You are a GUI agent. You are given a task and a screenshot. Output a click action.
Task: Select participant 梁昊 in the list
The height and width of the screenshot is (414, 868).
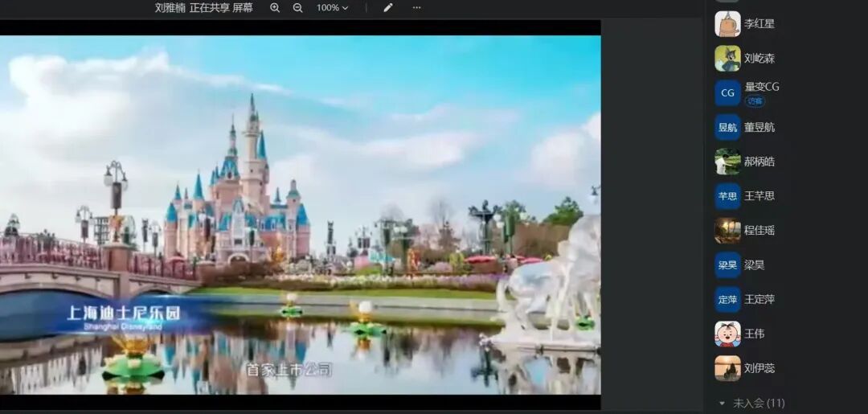[754, 264]
